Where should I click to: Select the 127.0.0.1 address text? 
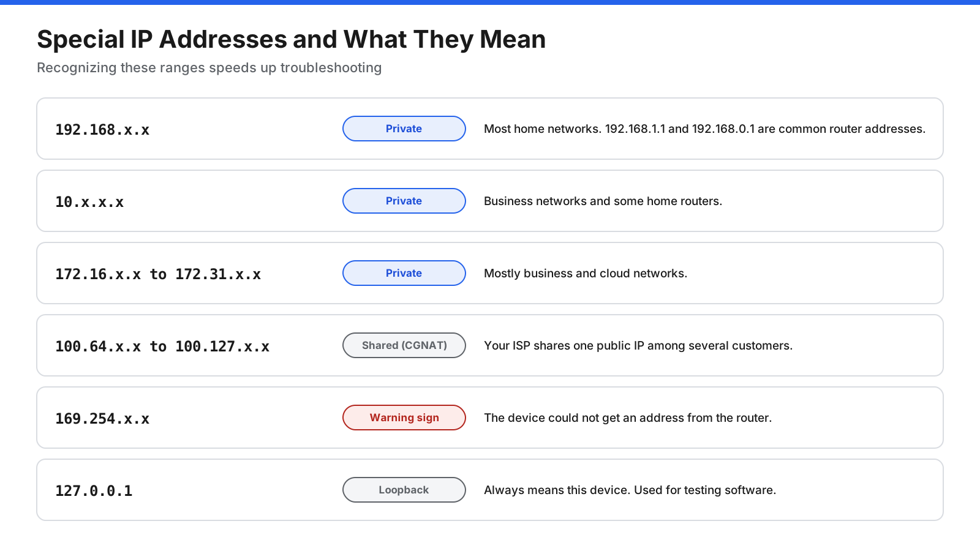click(94, 491)
